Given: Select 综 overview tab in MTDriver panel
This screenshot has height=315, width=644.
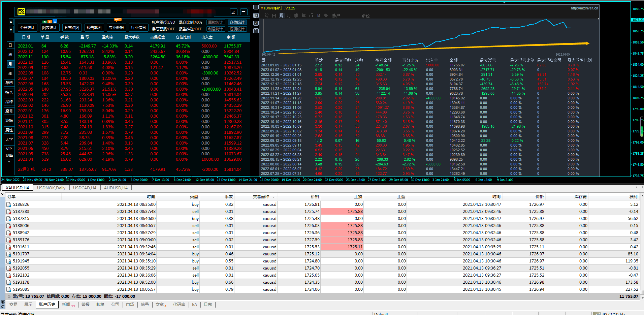Looking at the screenshot, I should pos(267,15).
